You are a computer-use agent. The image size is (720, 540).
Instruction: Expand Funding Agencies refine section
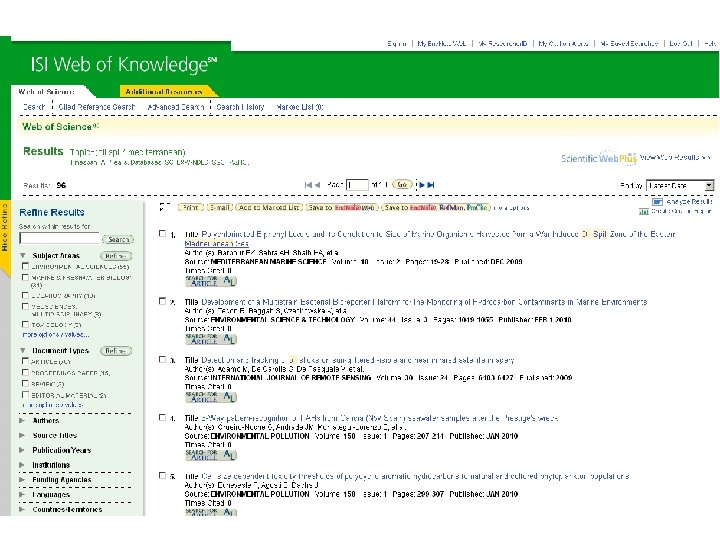[x=22, y=480]
